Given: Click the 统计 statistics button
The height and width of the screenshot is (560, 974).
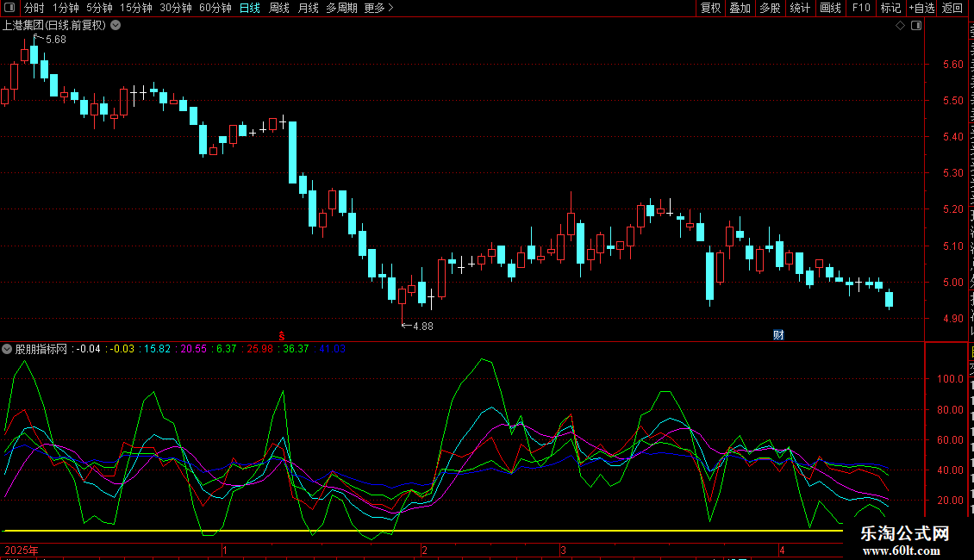Looking at the screenshot, I should [x=799, y=8].
